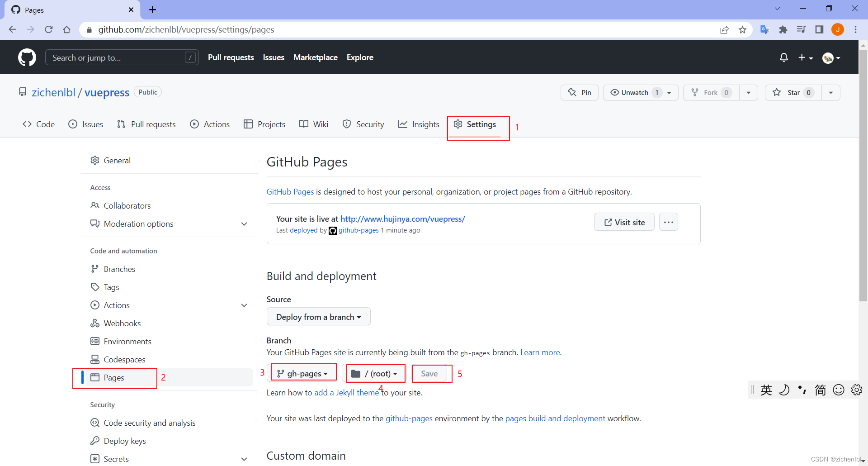This screenshot has width=868, height=466.
Task: Open Google Translate extension icon
Action: point(765,29)
